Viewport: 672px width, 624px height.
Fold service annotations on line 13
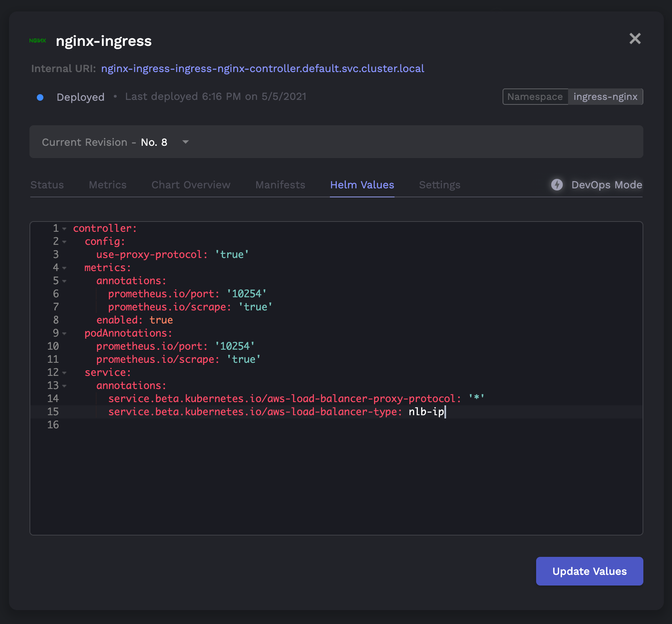click(x=64, y=386)
